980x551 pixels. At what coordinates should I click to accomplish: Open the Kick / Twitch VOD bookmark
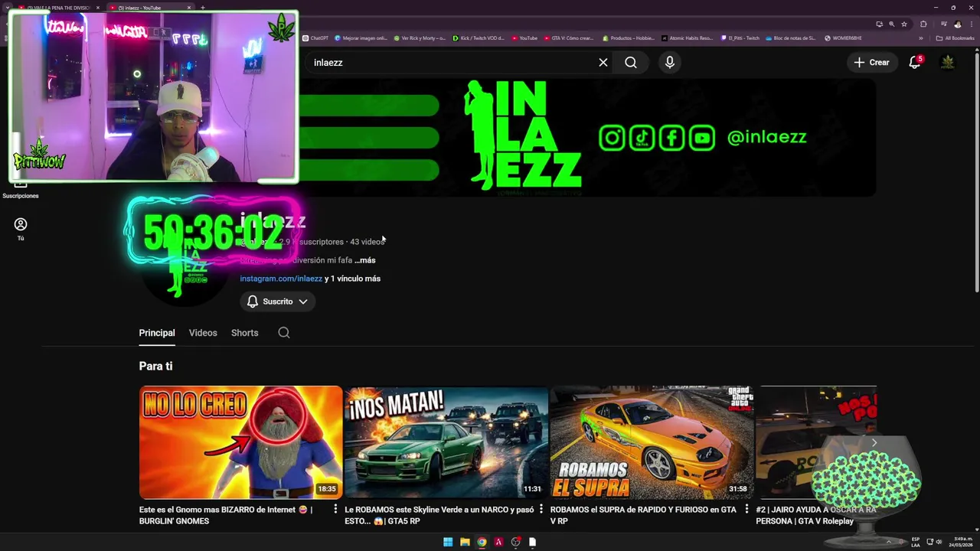pos(479,38)
